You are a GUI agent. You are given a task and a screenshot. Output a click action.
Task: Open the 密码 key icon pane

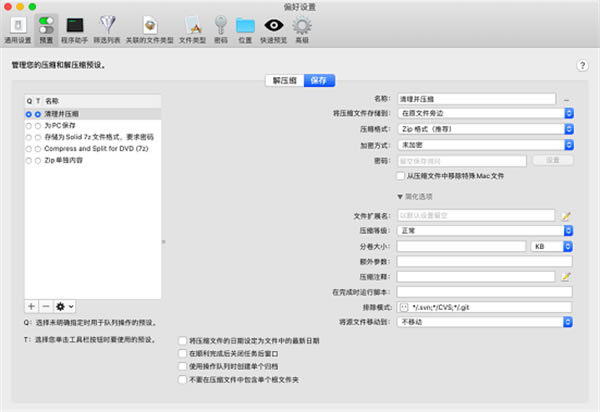(x=220, y=28)
